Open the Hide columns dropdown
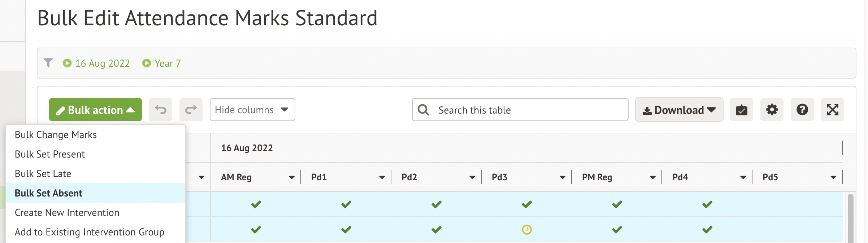The width and height of the screenshot is (868, 243). click(x=252, y=110)
